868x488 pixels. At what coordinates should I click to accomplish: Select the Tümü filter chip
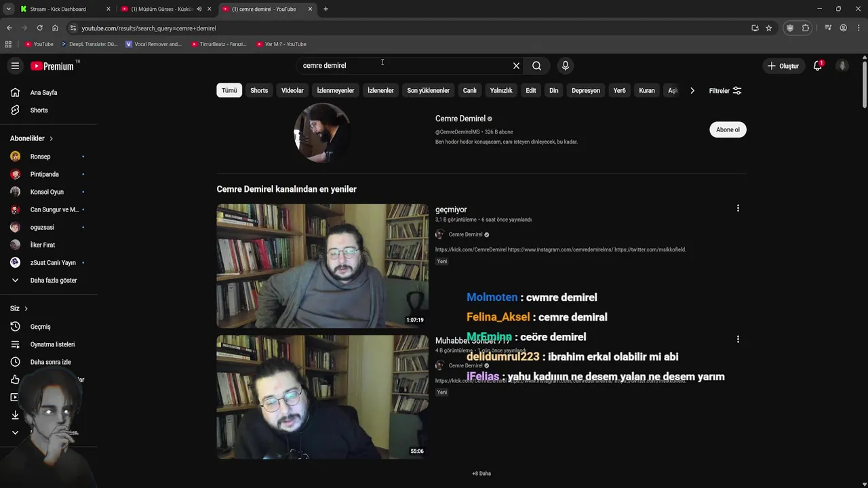click(x=229, y=90)
